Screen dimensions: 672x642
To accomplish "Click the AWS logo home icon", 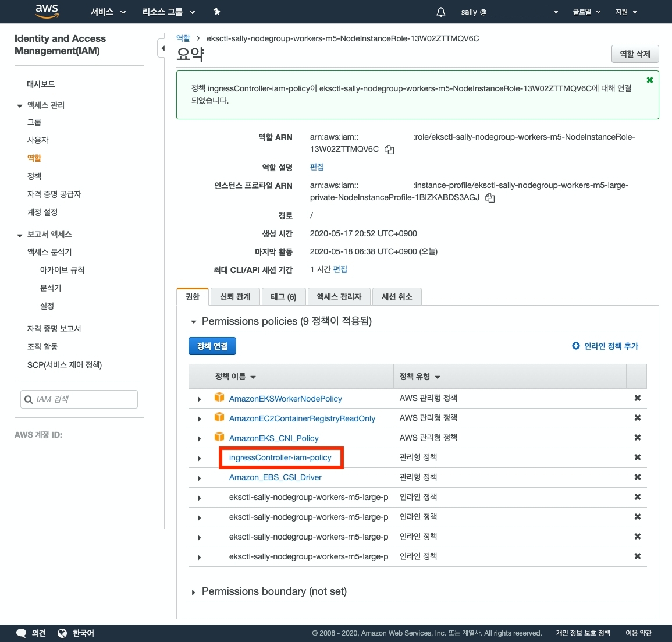I will coord(47,11).
